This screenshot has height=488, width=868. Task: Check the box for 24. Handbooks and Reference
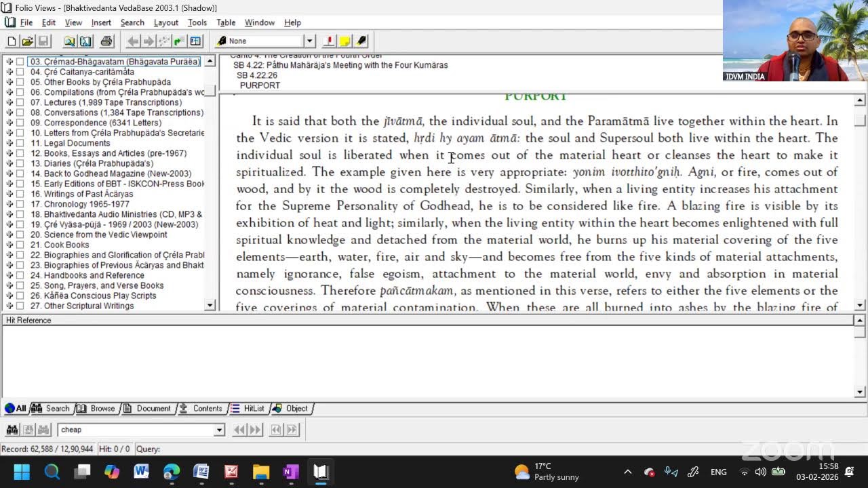[x=20, y=275]
